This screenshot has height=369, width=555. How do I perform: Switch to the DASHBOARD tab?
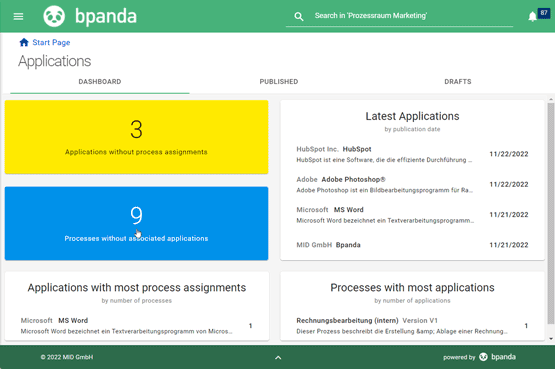pos(100,82)
